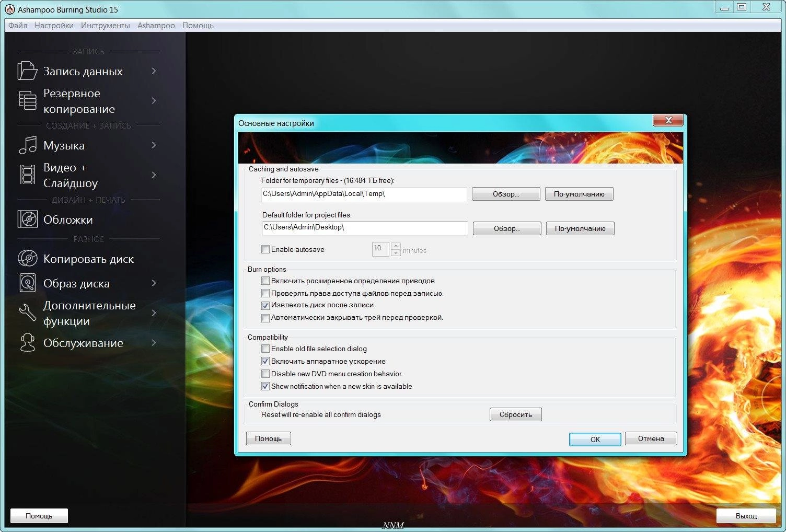Click the project files default folder field
Viewport: 786px width, 532px height.
coord(365,228)
